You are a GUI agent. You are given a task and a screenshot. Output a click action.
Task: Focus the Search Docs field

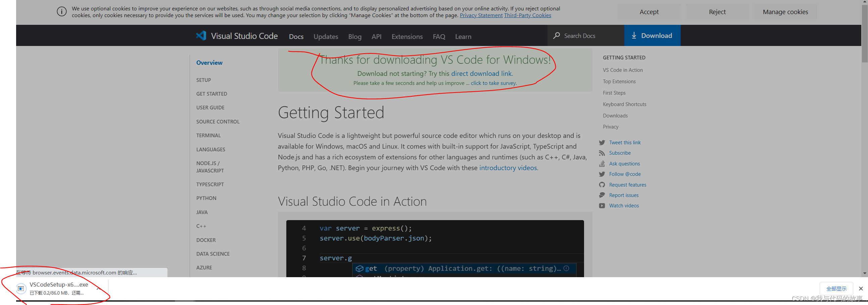(586, 36)
